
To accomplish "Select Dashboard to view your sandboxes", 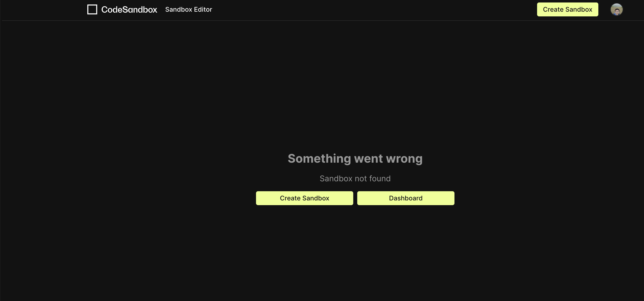I will [405, 198].
